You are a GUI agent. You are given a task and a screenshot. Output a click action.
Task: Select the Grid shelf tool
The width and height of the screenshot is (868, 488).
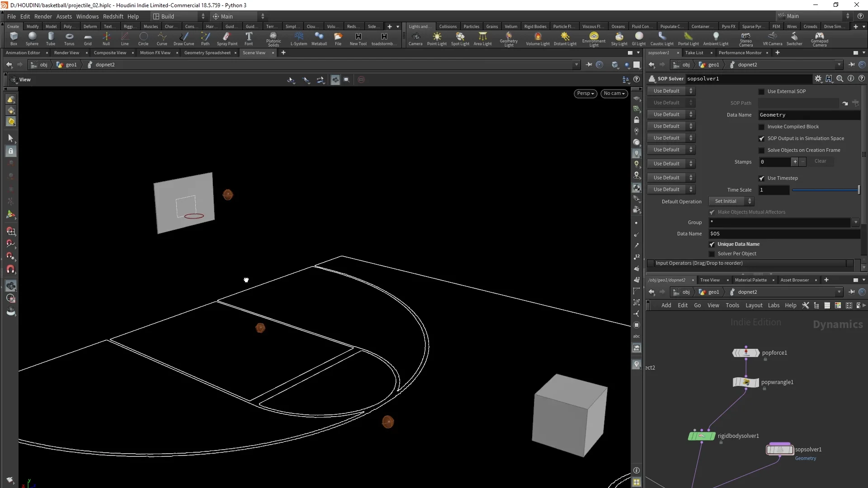(88, 38)
